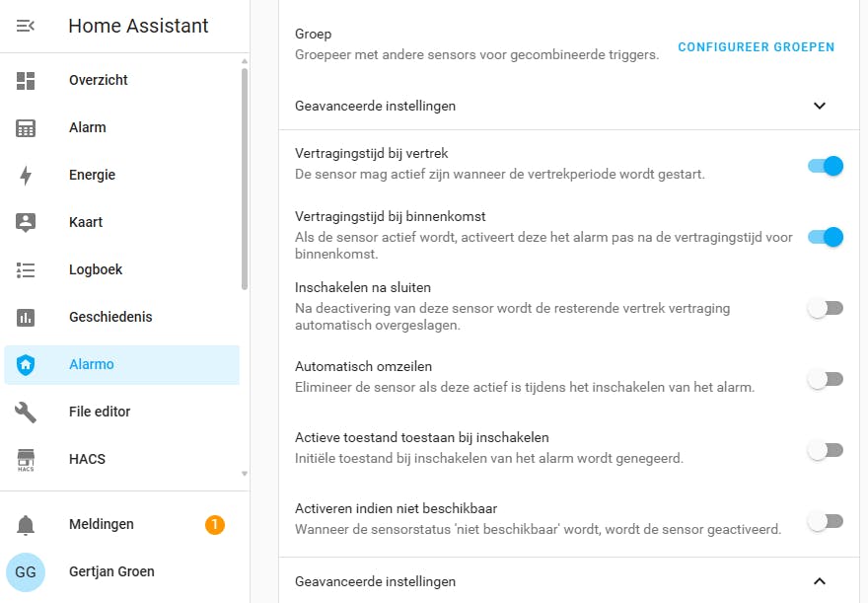Expand the upper Geavanceerde instellingen chevron
The width and height of the screenshot is (868, 603).
coord(819,106)
